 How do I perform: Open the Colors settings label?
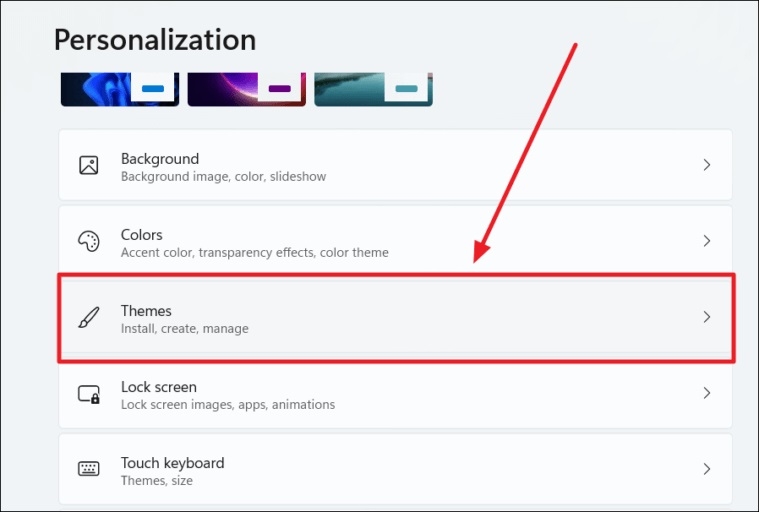pos(141,234)
